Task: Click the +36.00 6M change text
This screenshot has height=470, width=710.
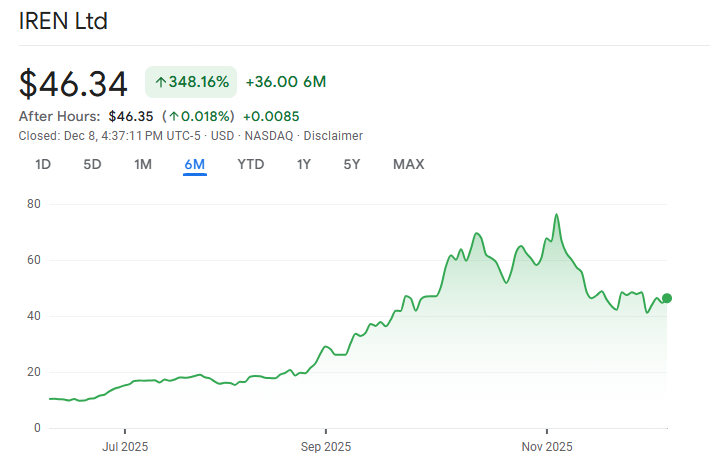Action: (286, 82)
